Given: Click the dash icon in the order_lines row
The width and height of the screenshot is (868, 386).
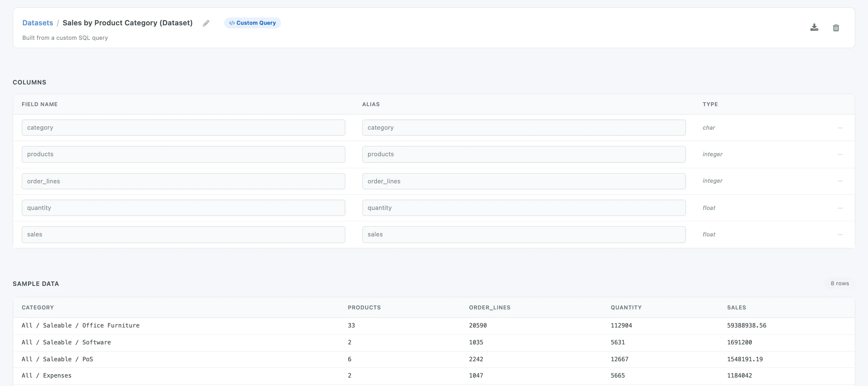Looking at the screenshot, I should (840, 181).
